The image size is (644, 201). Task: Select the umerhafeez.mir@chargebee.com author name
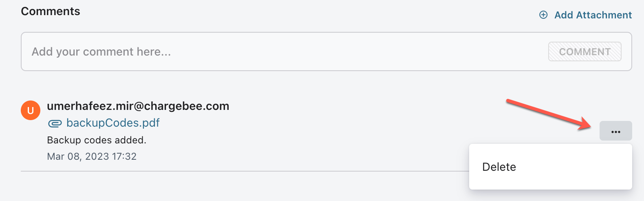click(138, 106)
